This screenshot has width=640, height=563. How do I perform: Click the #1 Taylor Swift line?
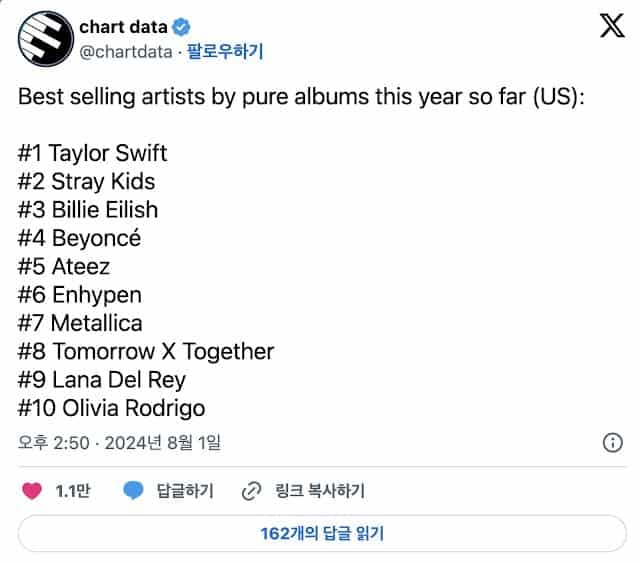(93, 153)
